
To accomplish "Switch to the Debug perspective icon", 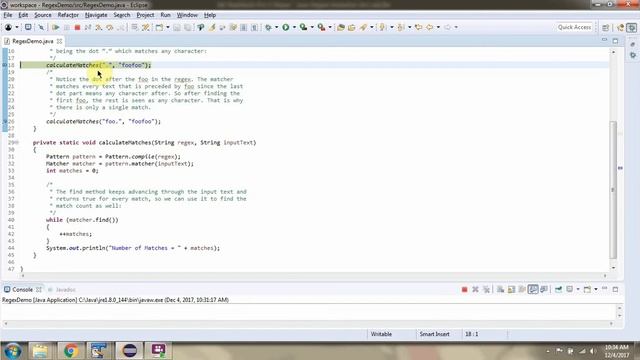I will 631,27.
